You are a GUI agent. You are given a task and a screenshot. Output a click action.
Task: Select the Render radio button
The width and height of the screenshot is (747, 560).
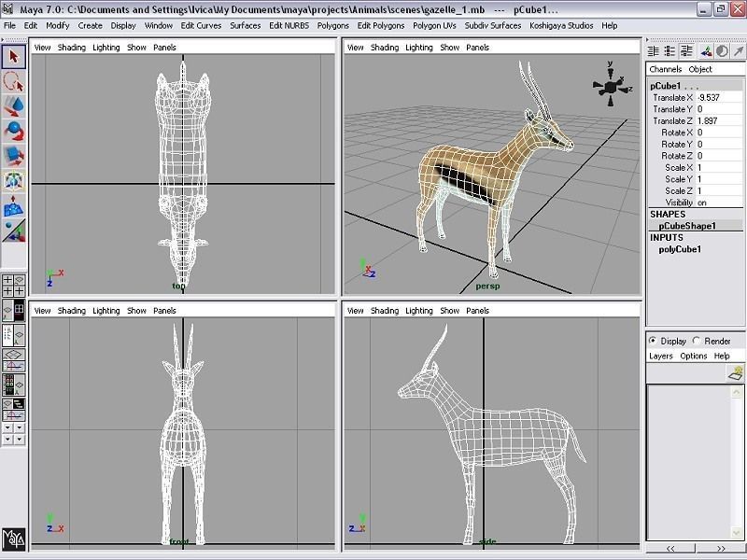coord(697,341)
